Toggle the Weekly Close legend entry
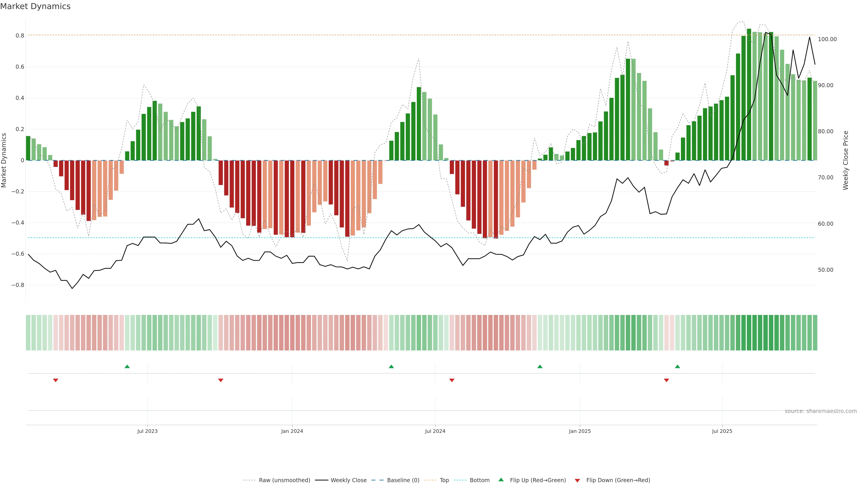Viewport: 868px width, 488px height. click(348, 480)
